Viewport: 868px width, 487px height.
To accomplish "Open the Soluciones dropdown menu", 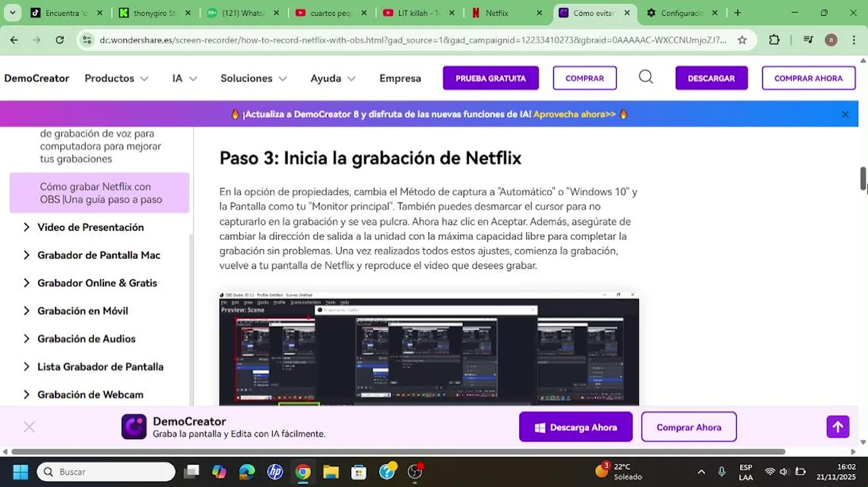I will coord(254,78).
